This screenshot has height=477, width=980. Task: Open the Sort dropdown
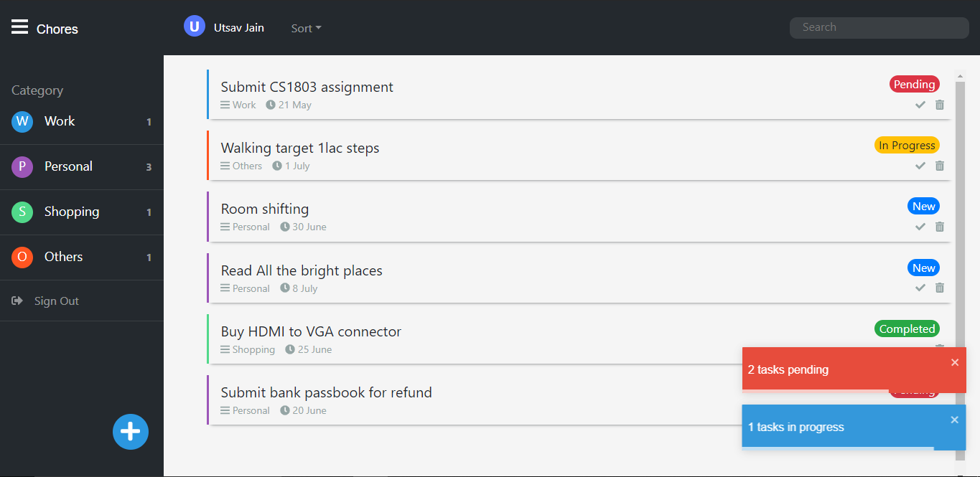306,28
